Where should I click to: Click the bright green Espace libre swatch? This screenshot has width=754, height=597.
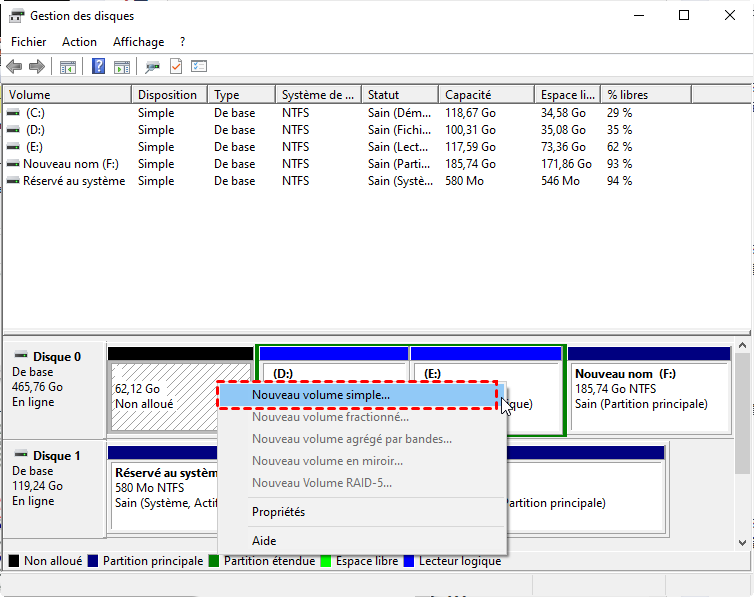click(326, 561)
